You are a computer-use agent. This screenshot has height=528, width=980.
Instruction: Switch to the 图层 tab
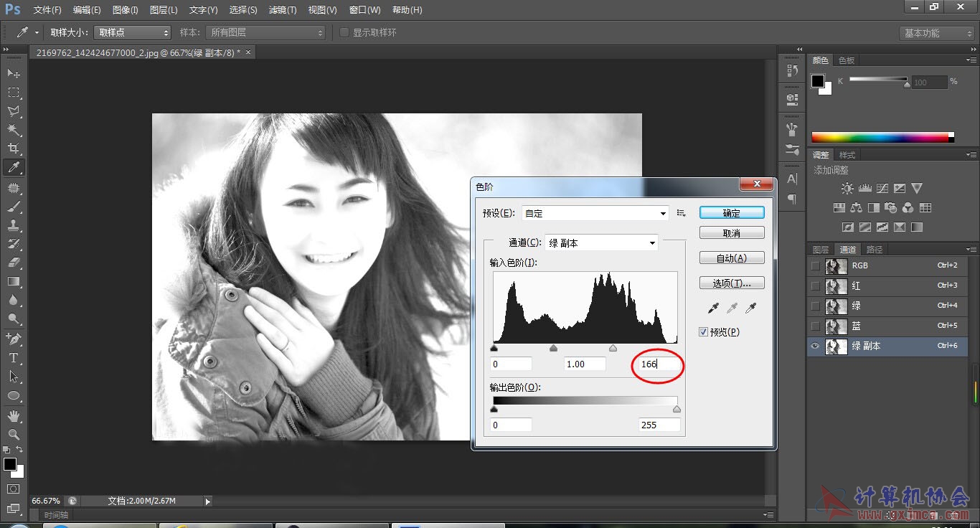click(821, 250)
